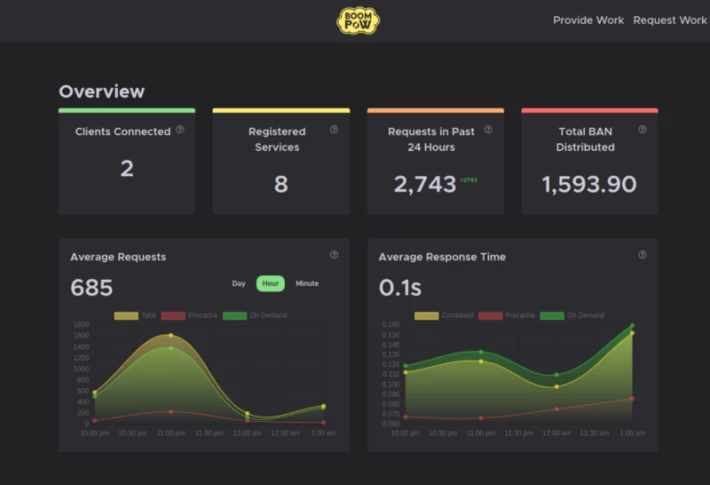Select the Hour time range
This screenshot has height=485, width=710.
coord(270,283)
